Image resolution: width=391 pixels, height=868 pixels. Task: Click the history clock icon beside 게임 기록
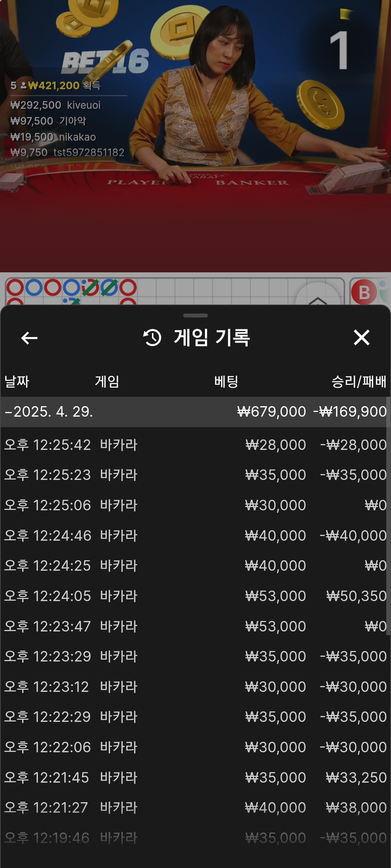point(152,338)
